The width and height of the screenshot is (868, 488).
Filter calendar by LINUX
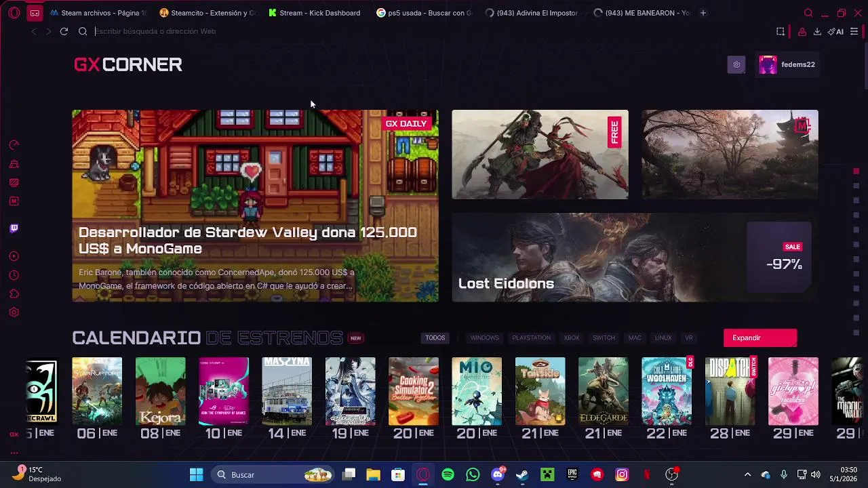click(x=663, y=338)
